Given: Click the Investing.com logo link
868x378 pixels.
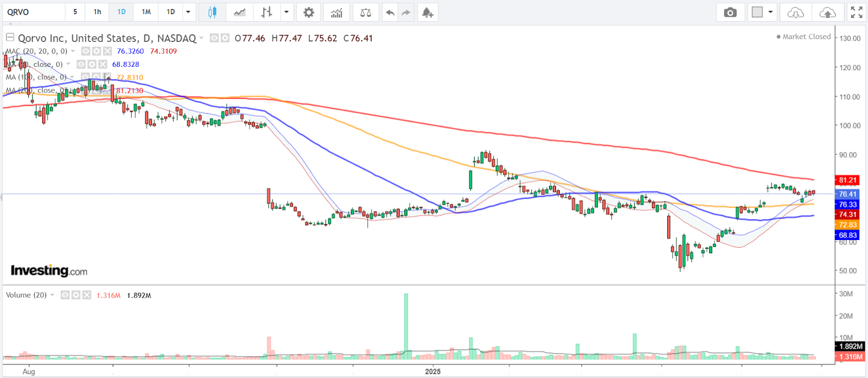Looking at the screenshot, I should [x=49, y=270].
